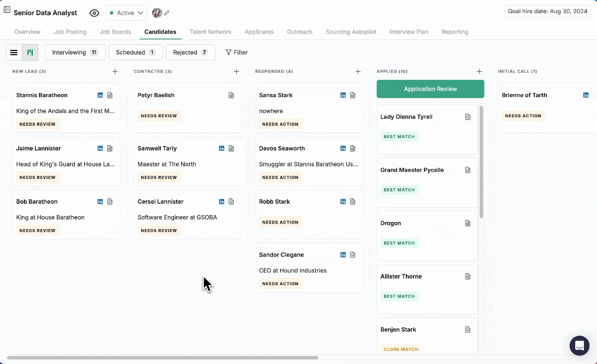Click plus icon in Responded column
This screenshot has width=597, height=364.
click(358, 72)
